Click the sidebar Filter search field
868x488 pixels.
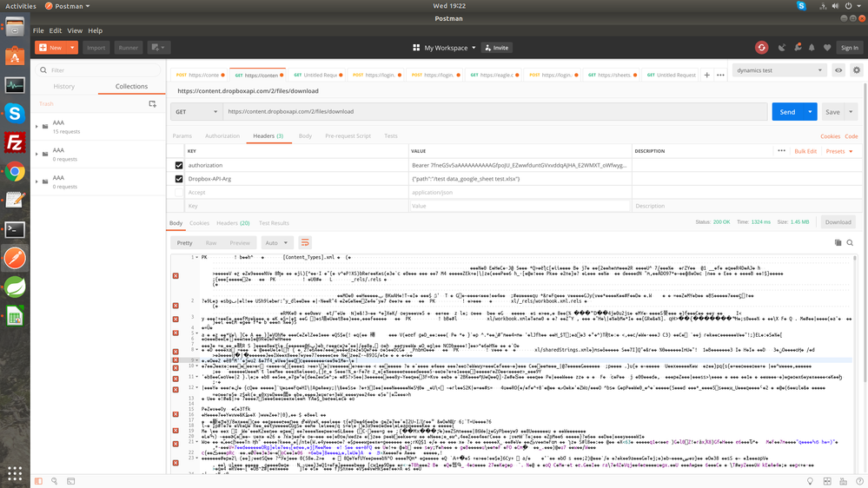click(x=98, y=70)
